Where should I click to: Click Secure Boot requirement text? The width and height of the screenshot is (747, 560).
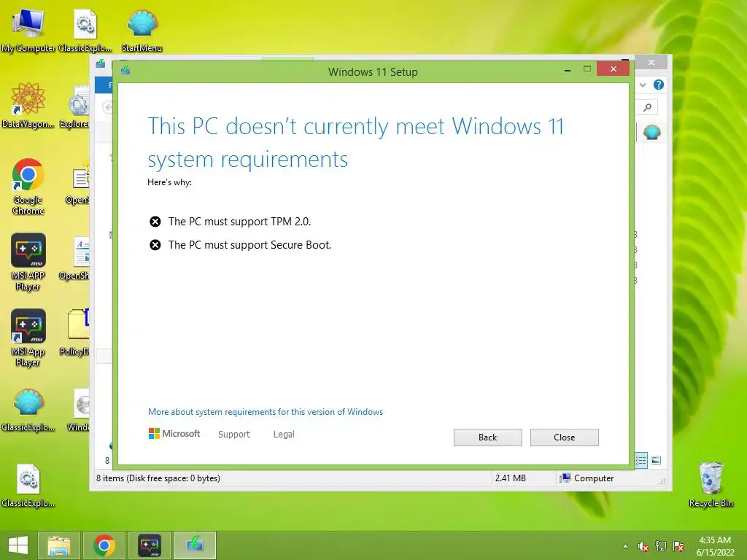click(x=249, y=245)
